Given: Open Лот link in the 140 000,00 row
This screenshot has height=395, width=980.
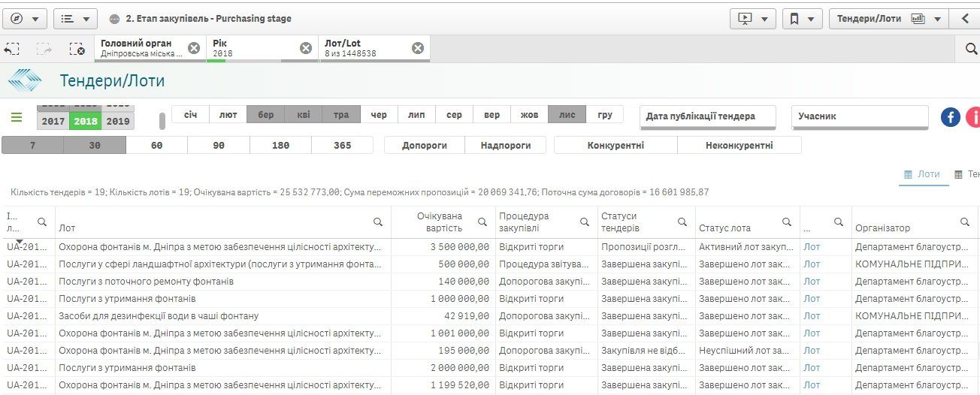Looking at the screenshot, I should (x=812, y=281).
